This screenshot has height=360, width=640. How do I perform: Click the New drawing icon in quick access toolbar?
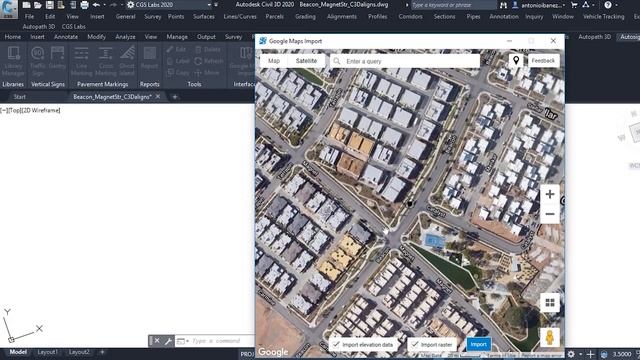(26, 5)
